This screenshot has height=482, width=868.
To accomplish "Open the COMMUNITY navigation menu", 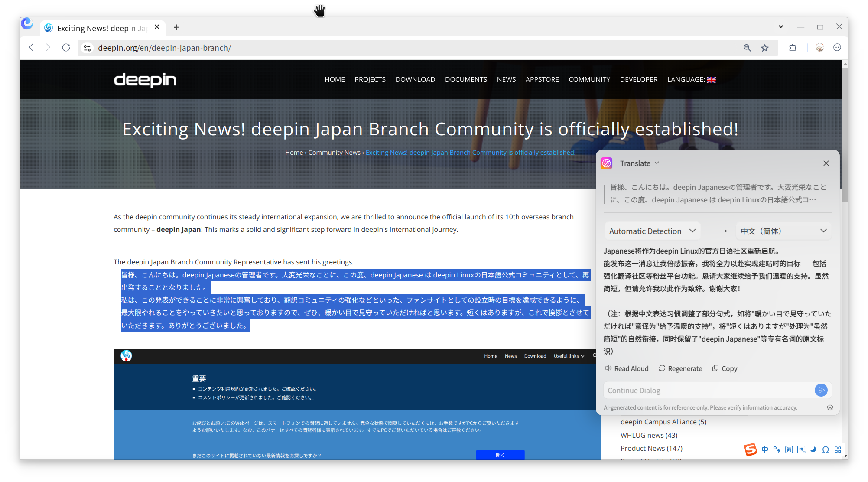I will 589,80.
